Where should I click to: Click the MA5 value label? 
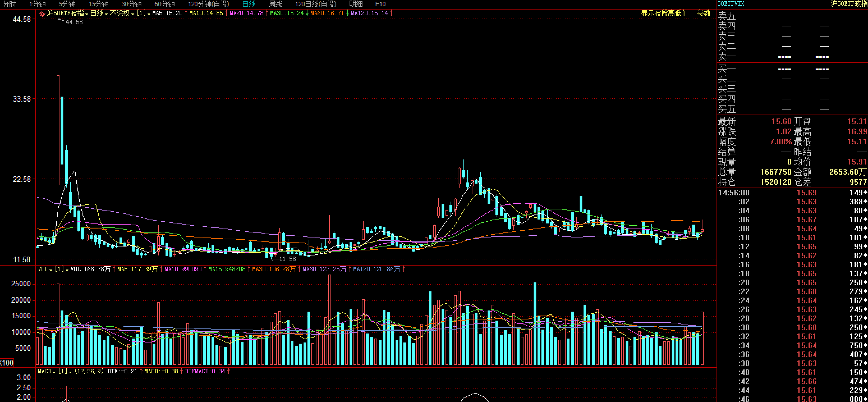[x=167, y=13]
